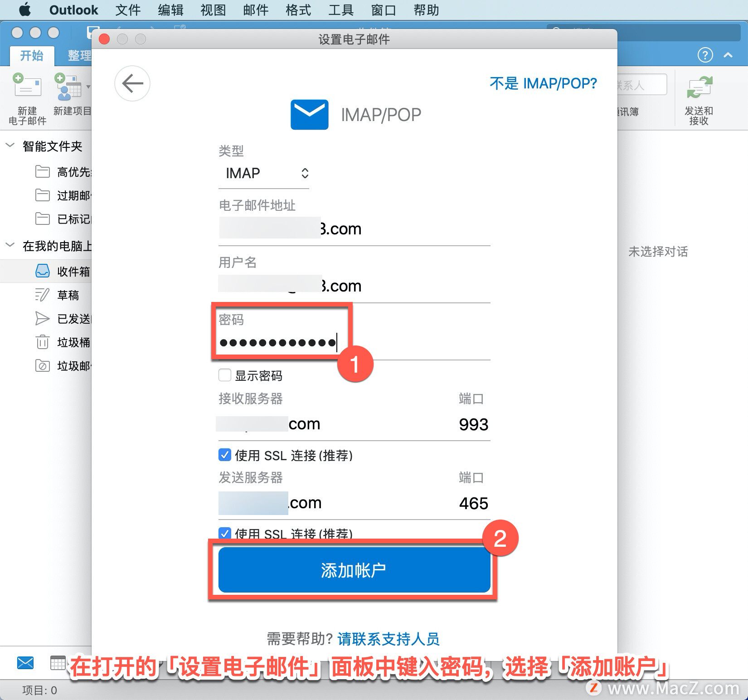Click the contacts search field in Outlook window

click(642, 85)
